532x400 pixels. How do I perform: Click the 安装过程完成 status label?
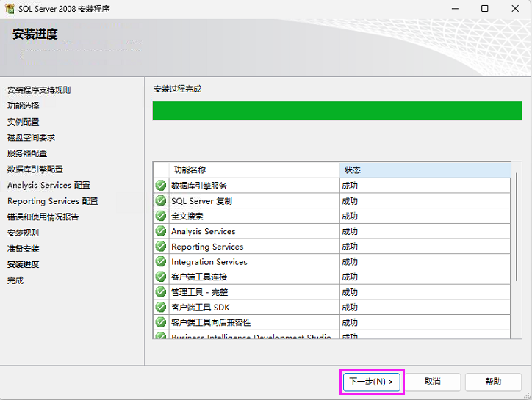pyautogui.click(x=177, y=89)
